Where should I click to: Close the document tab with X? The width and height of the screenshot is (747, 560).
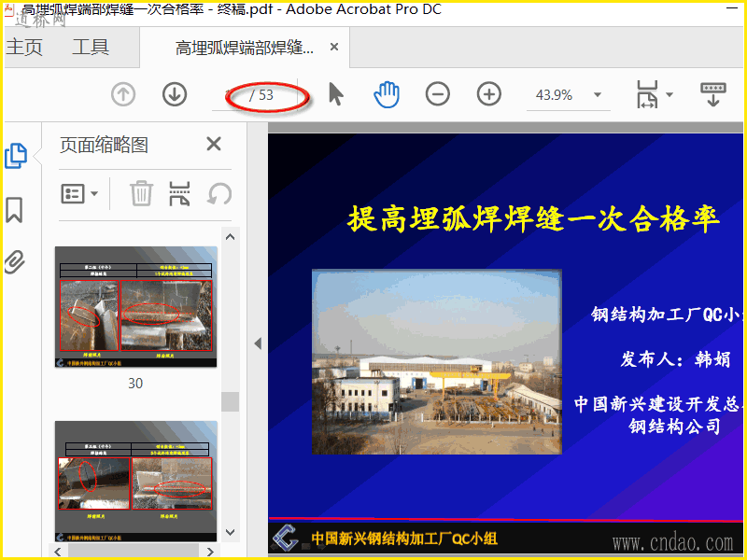tap(334, 48)
